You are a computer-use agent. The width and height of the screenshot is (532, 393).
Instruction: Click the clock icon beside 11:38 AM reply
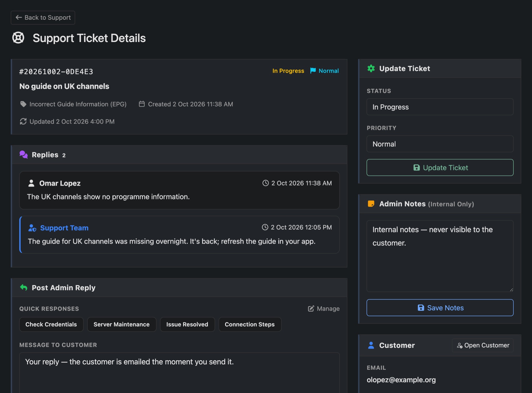(x=266, y=183)
